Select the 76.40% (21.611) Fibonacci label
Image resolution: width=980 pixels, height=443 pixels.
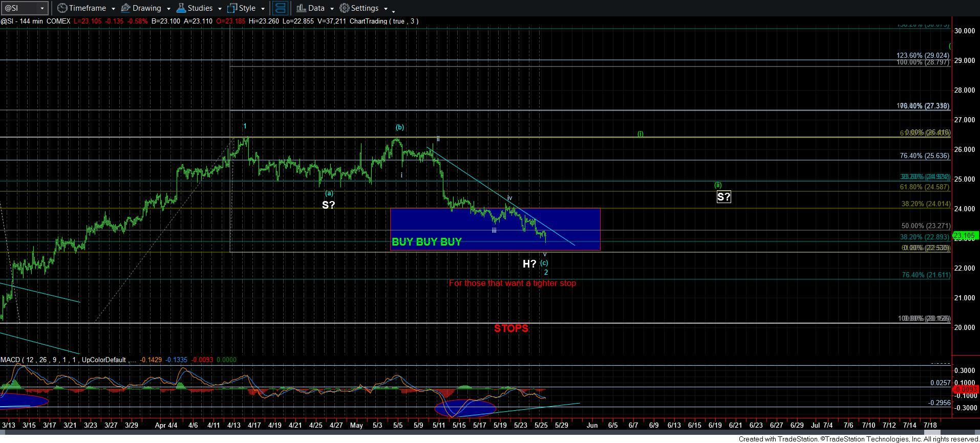click(926, 275)
